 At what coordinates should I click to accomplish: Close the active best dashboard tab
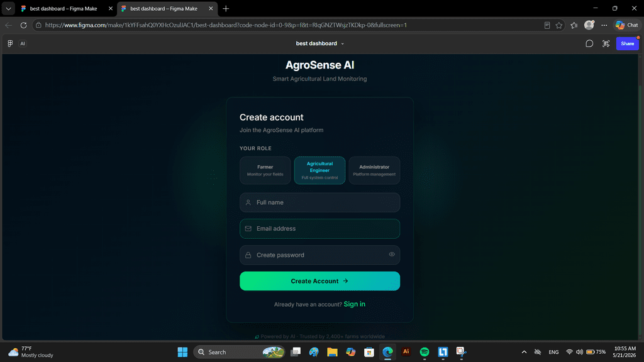tap(211, 9)
